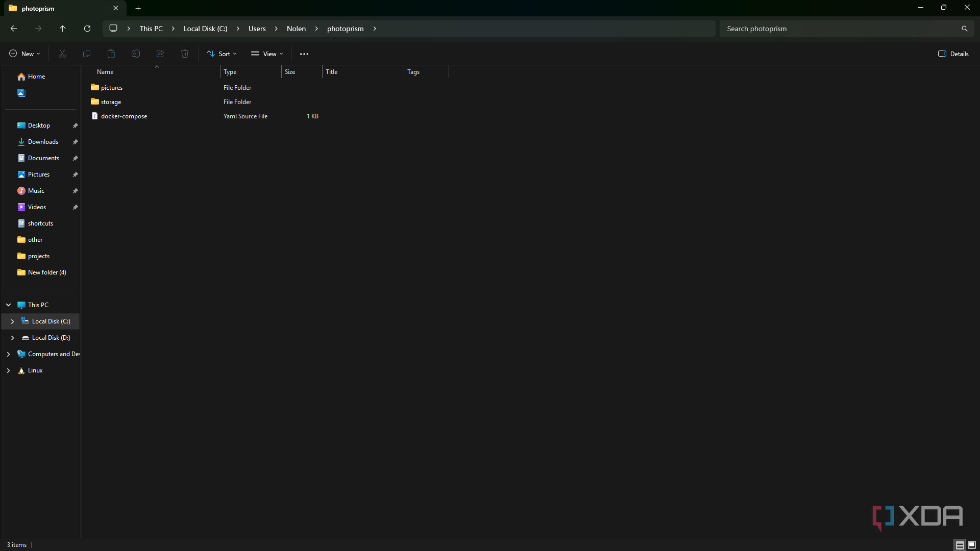Click the Cut toolbar icon
The height and width of the screenshot is (551, 980).
(62, 54)
